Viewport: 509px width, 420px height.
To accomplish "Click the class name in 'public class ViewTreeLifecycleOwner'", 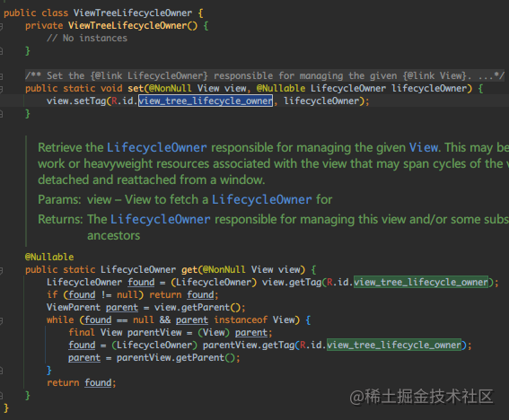I will (133, 13).
